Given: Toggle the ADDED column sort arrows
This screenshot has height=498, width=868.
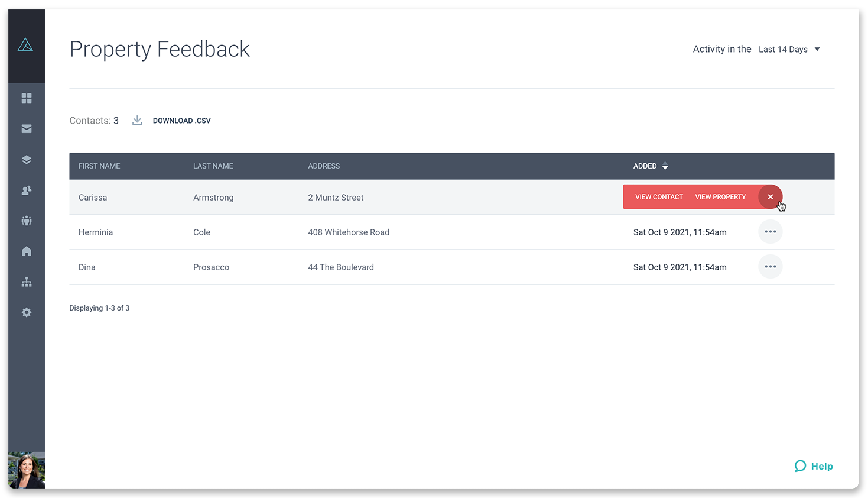Looking at the screenshot, I should 665,166.
